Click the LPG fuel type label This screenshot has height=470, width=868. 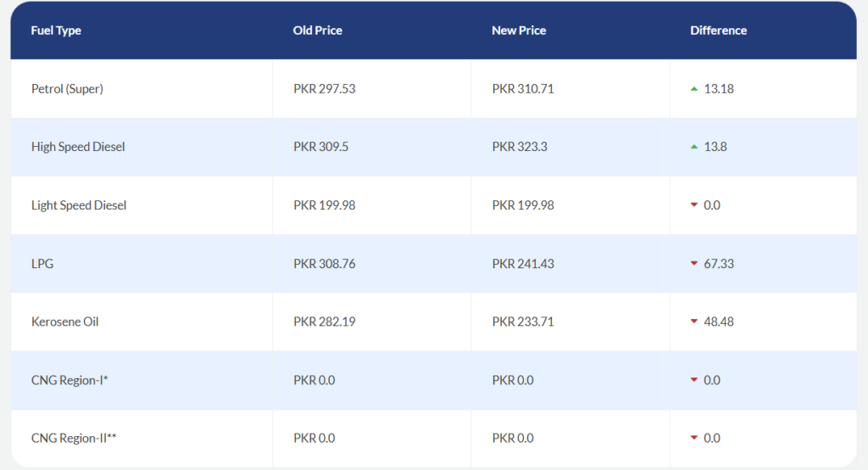[42, 264]
